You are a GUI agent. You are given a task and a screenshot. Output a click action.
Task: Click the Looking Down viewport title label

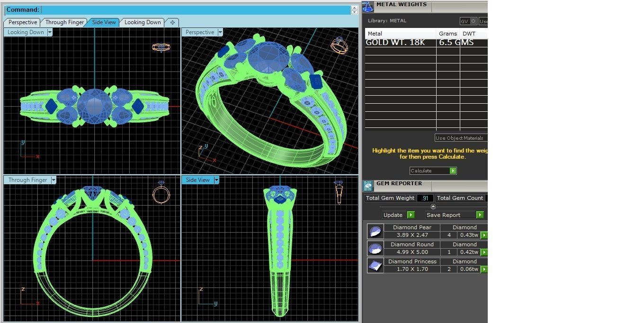click(26, 32)
